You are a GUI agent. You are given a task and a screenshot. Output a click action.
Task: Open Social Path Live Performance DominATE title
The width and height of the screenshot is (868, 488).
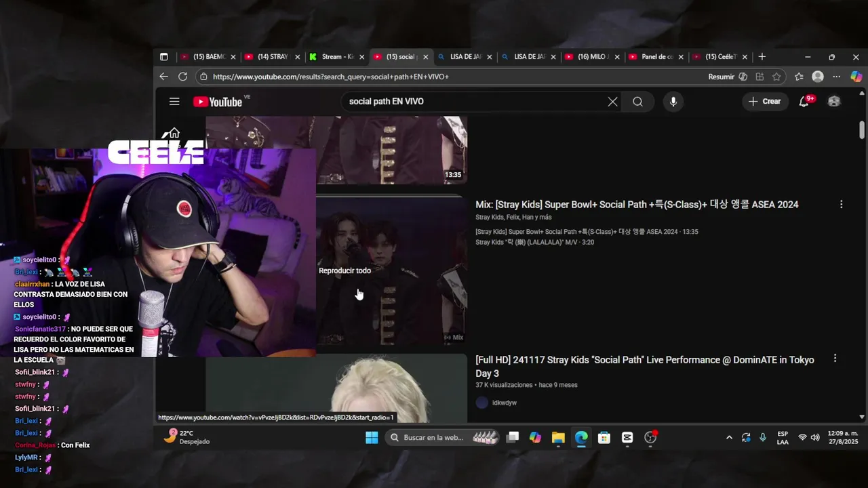pos(645,367)
